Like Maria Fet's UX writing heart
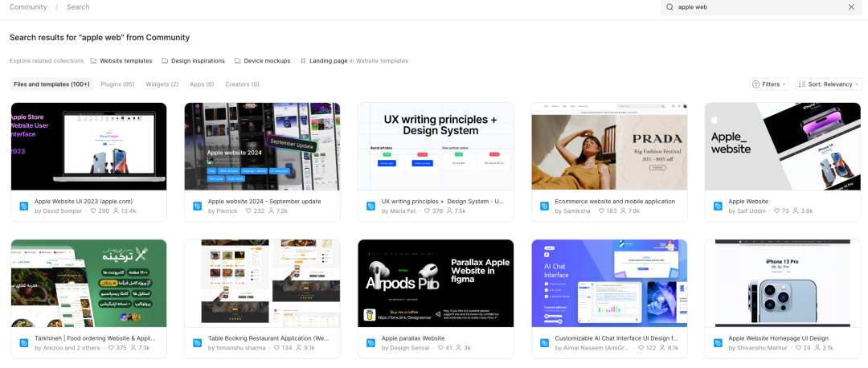868x368 pixels. pyautogui.click(x=428, y=211)
